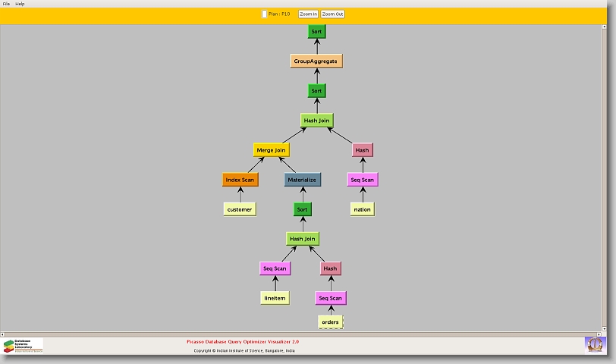This screenshot has width=616, height=364.
Task: Click the Seq Scan node above nation
Action: click(x=363, y=180)
